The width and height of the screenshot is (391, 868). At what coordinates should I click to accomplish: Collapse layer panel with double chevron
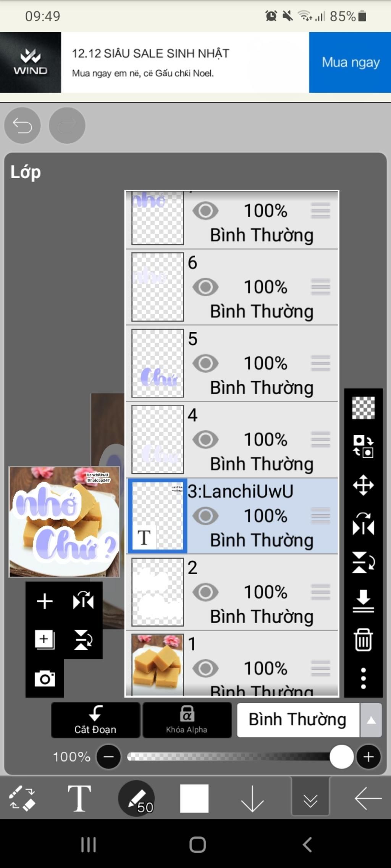click(310, 798)
